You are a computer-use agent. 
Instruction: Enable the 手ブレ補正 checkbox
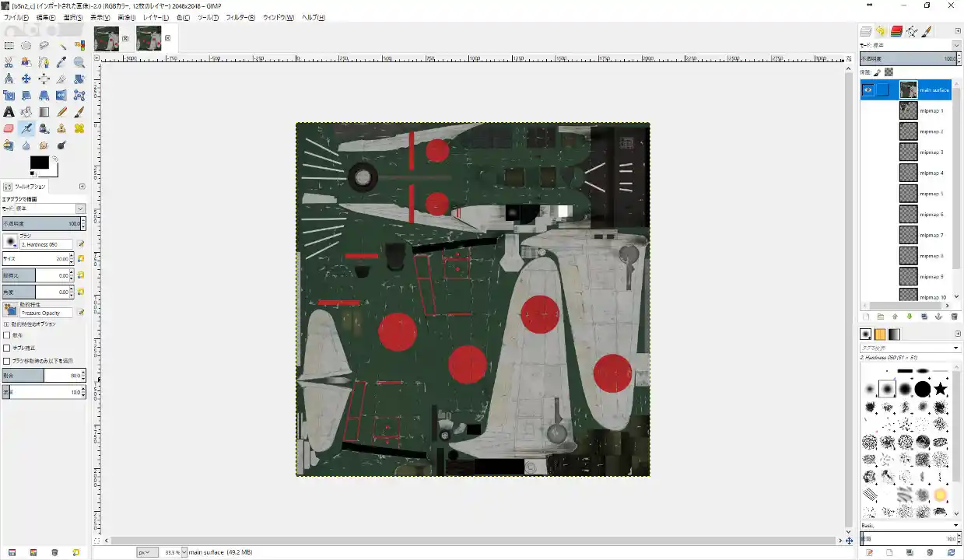(7, 348)
